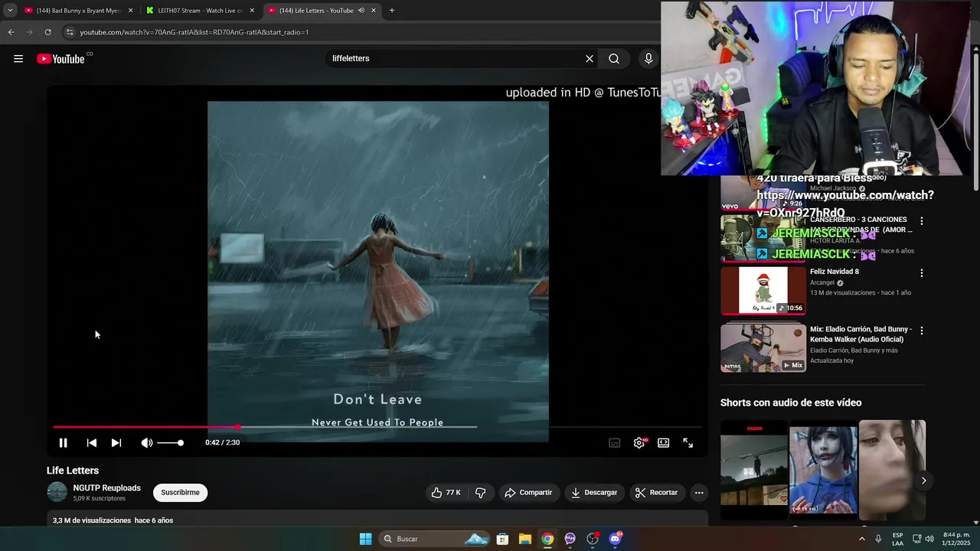View site information icon in address bar
980x551 pixels.
click(70, 32)
